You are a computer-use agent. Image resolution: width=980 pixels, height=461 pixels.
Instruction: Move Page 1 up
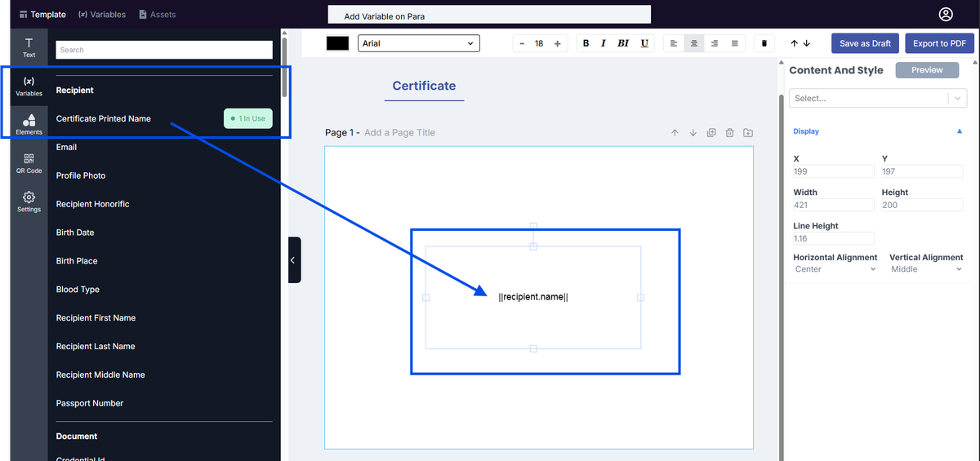click(x=675, y=132)
